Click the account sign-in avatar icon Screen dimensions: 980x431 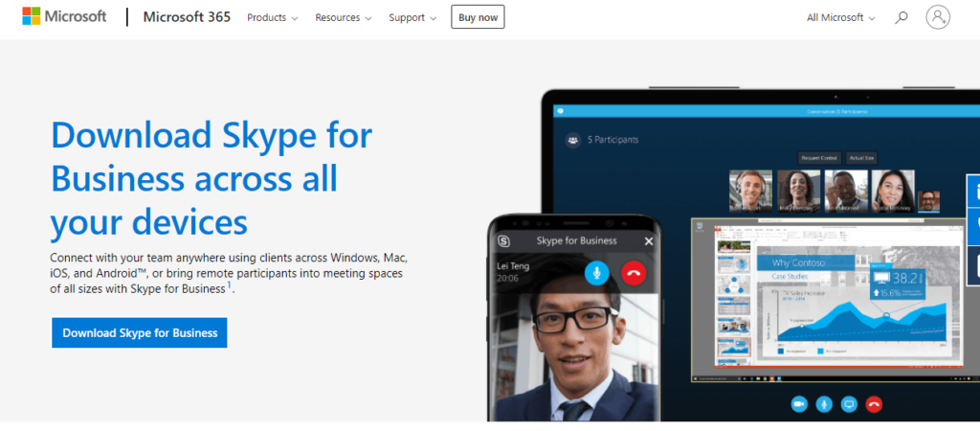tap(938, 17)
